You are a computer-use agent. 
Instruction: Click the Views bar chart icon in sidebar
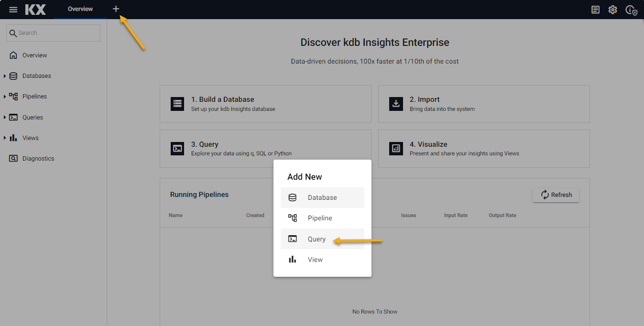[x=13, y=138]
